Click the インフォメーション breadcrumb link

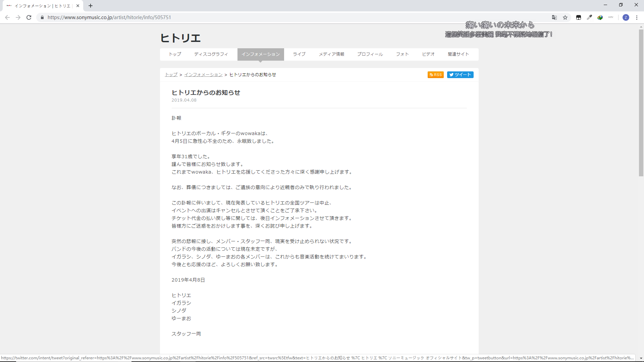pyautogui.click(x=203, y=75)
